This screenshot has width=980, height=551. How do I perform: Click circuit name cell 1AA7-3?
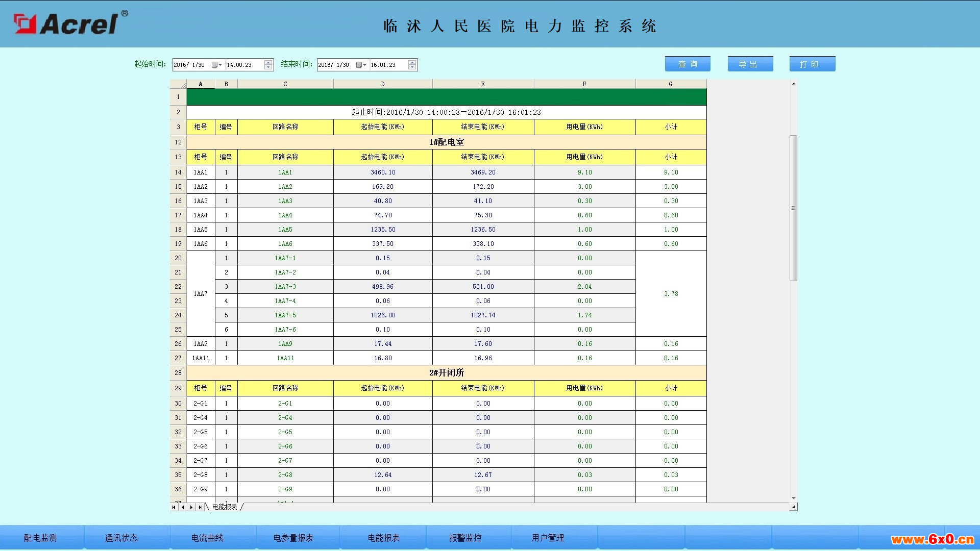285,287
